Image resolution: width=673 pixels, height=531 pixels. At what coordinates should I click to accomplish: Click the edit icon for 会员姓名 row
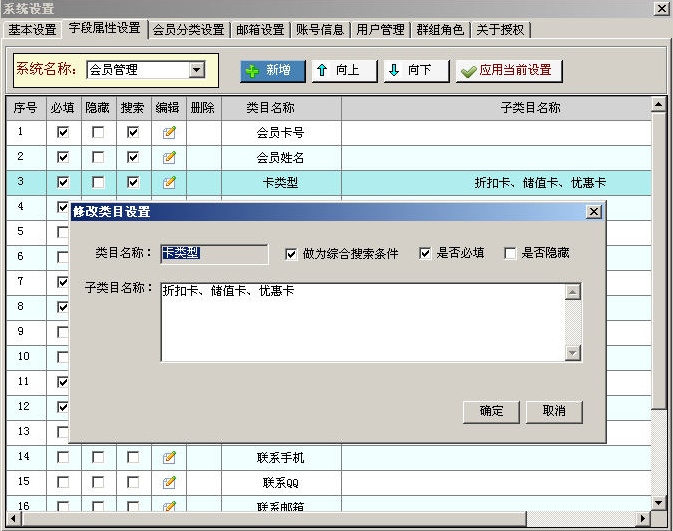pyautogui.click(x=169, y=157)
